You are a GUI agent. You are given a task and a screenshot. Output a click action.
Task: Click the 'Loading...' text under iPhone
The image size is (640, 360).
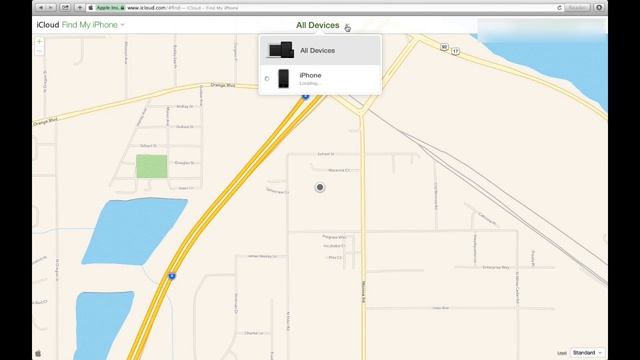point(309,84)
